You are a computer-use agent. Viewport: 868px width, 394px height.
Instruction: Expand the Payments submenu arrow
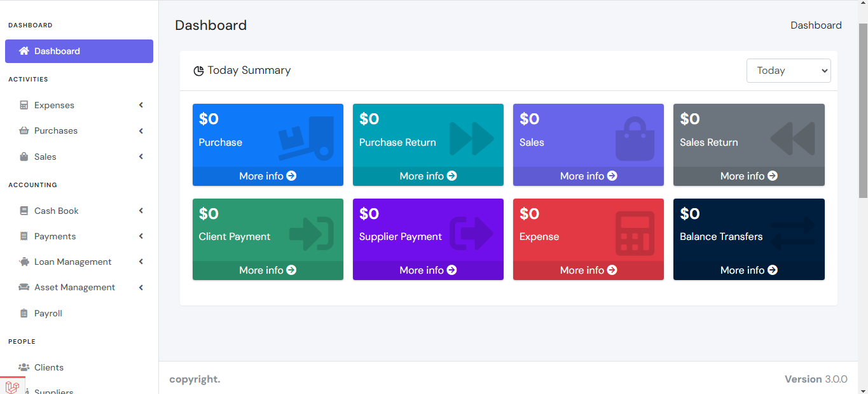click(141, 236)
